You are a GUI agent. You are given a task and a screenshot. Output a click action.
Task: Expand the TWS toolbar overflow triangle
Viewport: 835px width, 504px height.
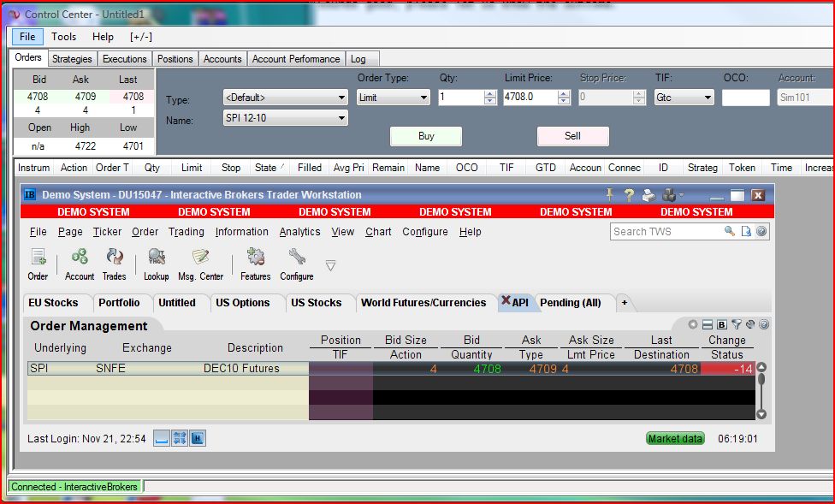(x=331, y=264)
